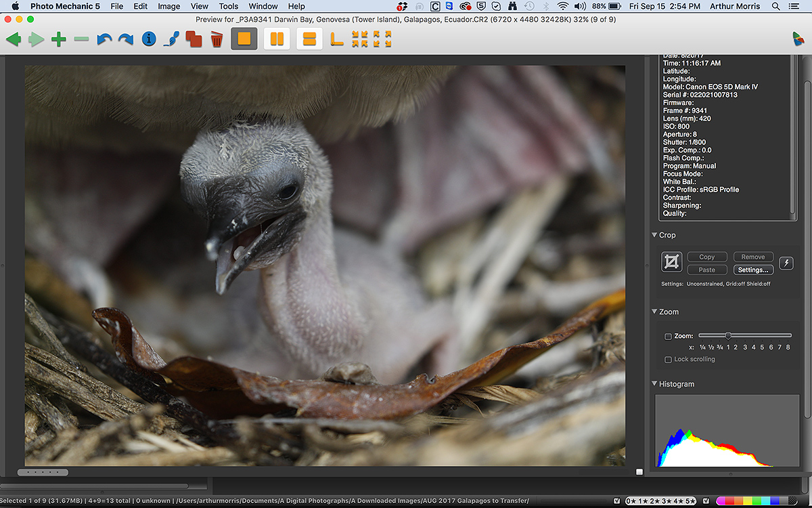
Task: Open the Window menu
Action: click(x=263, y=6)
